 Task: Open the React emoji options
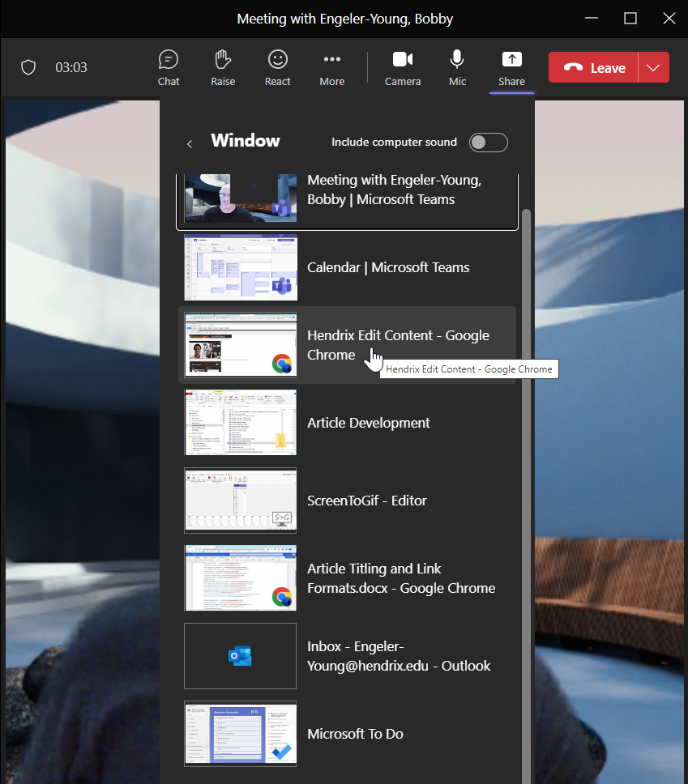coord(278,69)
